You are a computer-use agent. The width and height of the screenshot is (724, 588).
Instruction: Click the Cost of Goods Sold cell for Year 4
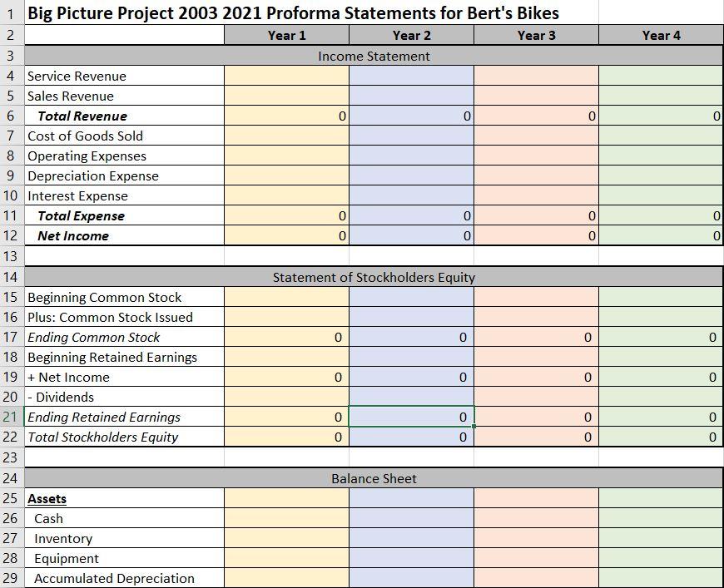(x=661, y=136)
